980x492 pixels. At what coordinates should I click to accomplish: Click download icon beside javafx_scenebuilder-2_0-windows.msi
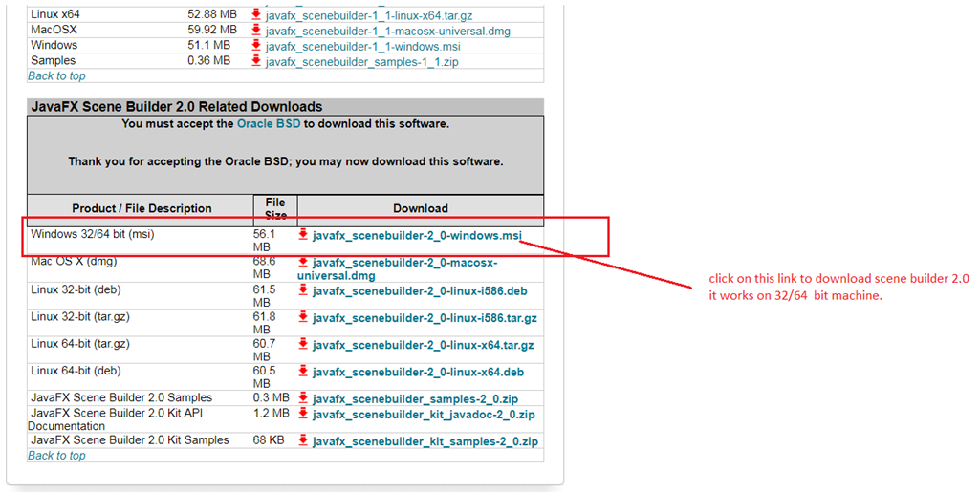click(x=303, y=235)
